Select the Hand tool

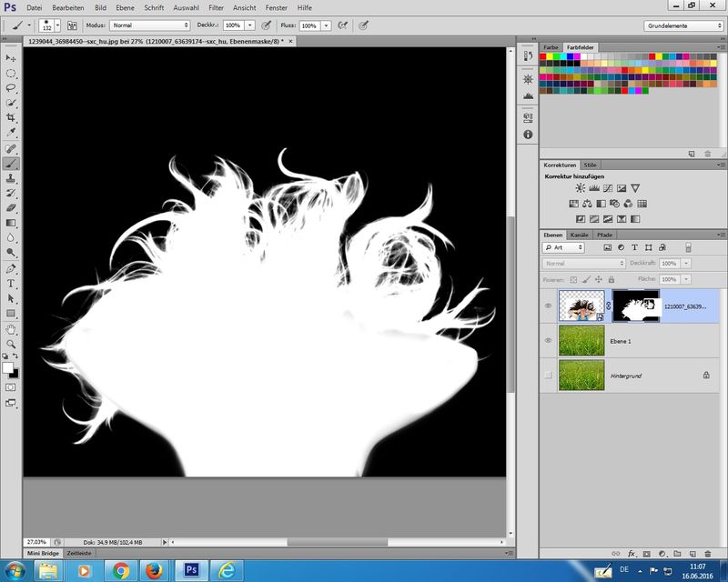(x=11, y=328)
